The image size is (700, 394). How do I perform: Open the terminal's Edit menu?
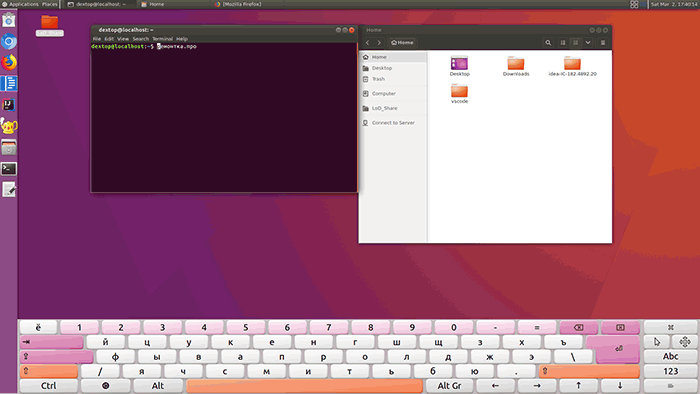click(109, 39)
